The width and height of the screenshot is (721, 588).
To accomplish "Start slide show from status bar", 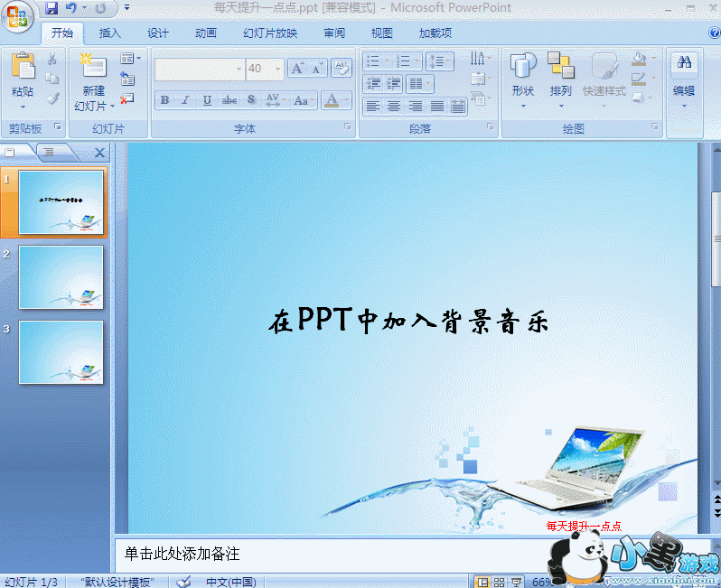I will [x=516, y=582].
